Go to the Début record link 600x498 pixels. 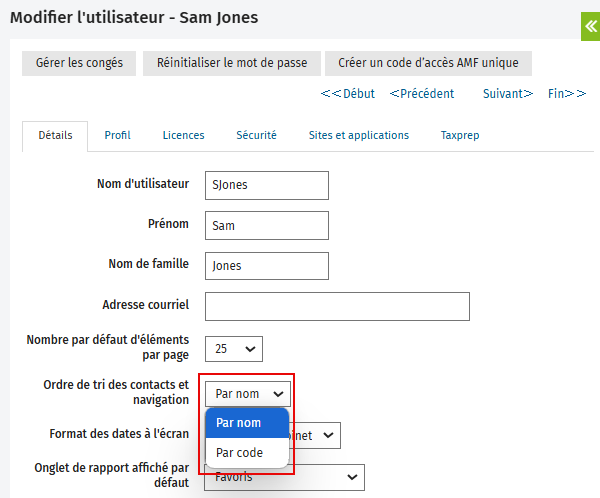(x=348, y=94)
